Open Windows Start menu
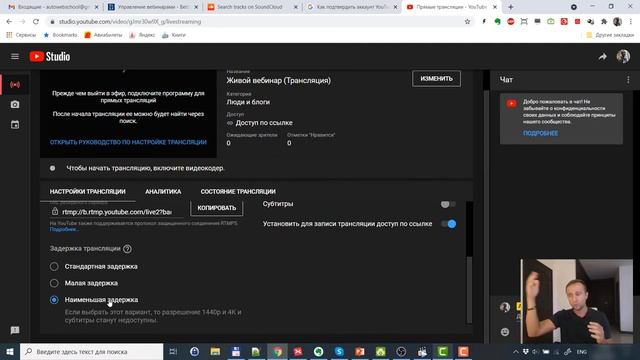 [x=10, y=351]
